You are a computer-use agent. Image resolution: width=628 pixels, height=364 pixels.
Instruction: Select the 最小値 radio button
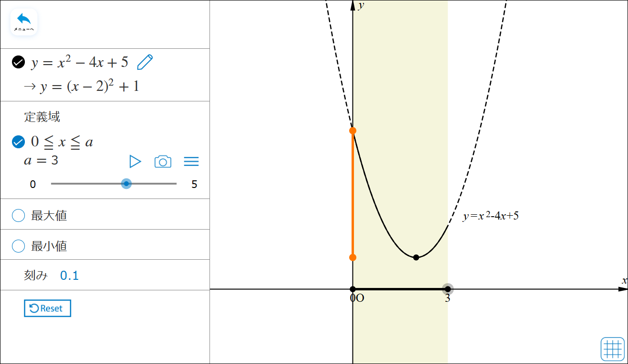click(x=18, y=246)
